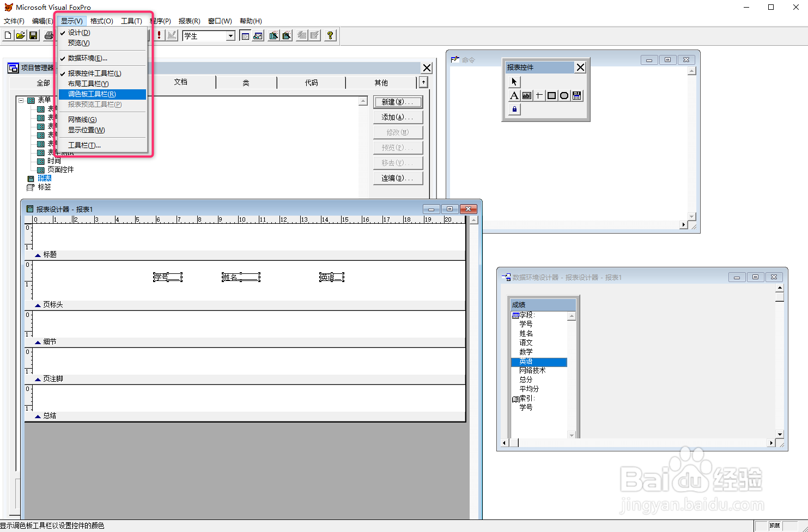Collapse the 表单 node in project manager
Image resolution: width=808 pixels, height=532 pixels.
tap(21, 100)
